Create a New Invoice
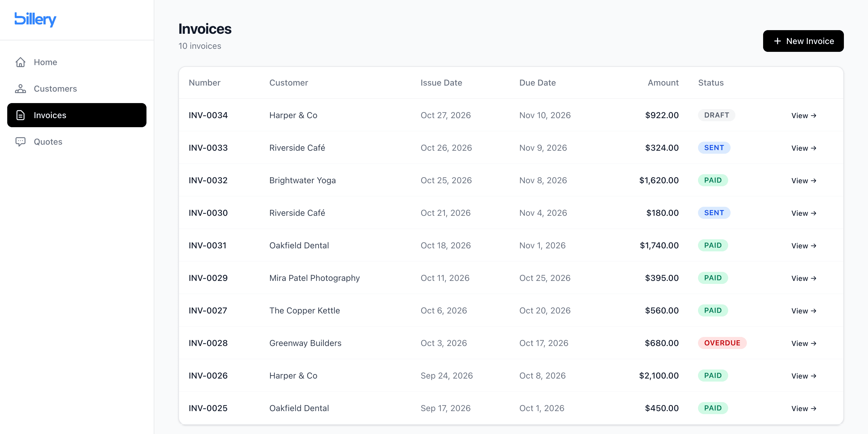 point(803,41)
